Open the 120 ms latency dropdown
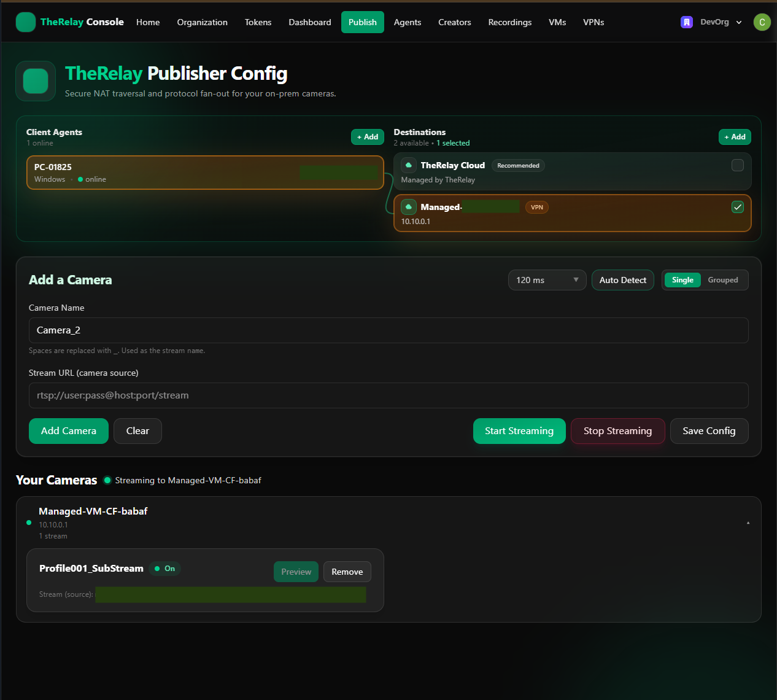This screenshot has width=777, height=700. tap(547, 280)
